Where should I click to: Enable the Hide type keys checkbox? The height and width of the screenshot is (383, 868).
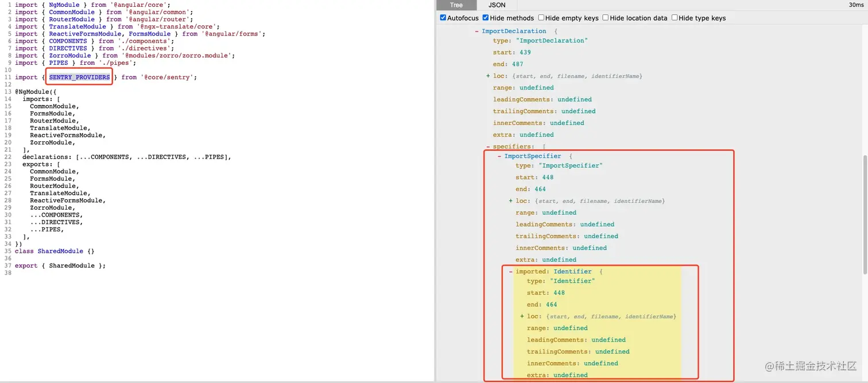[x=674, y=18]
